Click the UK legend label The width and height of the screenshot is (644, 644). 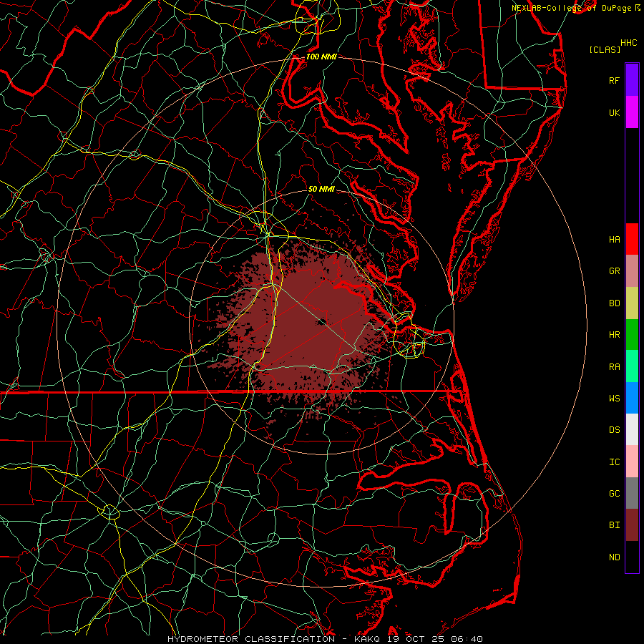[x=614, y=112]
